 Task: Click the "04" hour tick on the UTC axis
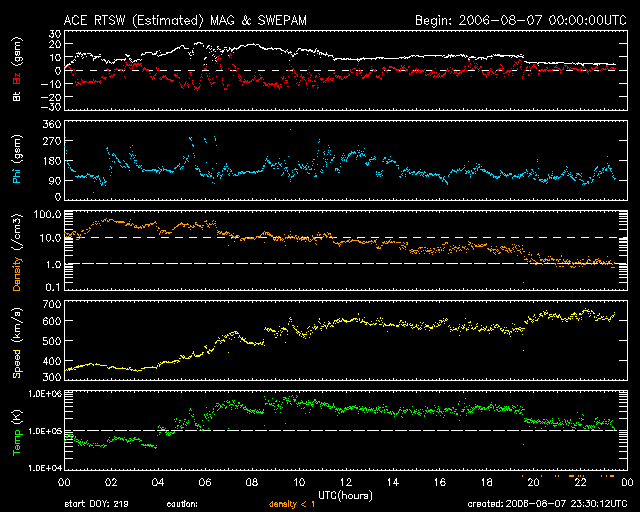click(158, 482)
